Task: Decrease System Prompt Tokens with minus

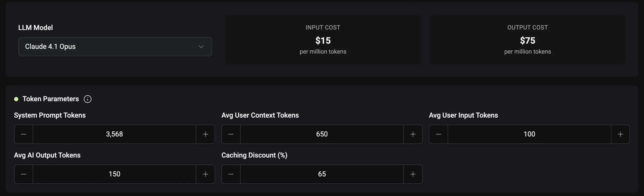Action: click(23, 134)
